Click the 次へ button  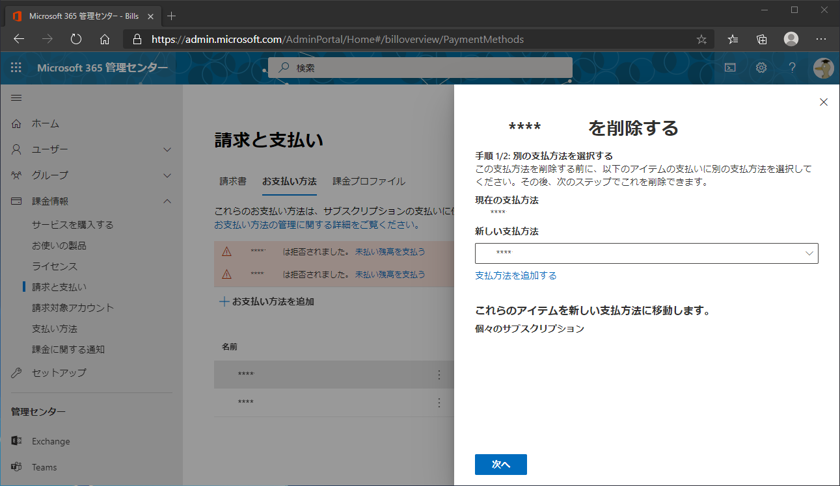click(x=500, y=464)
